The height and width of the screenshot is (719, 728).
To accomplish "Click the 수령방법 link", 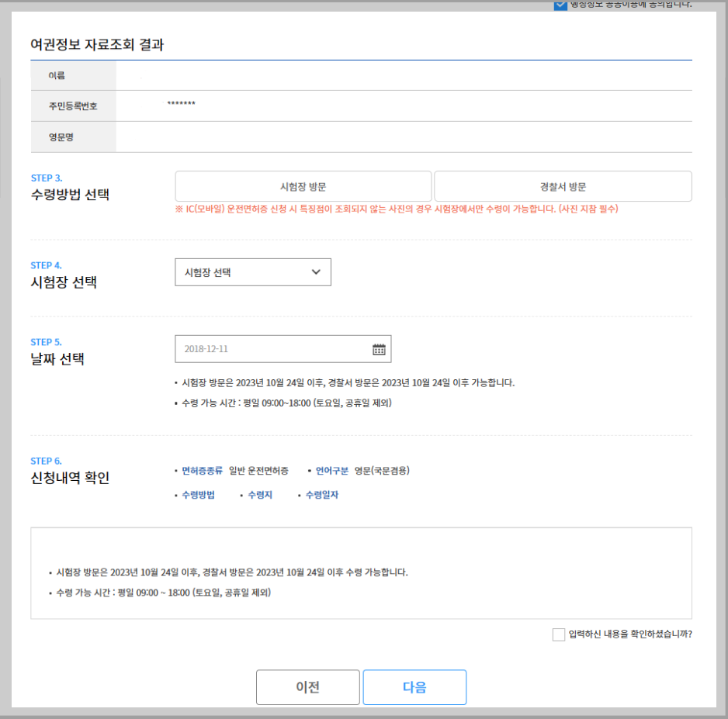I will click(197, 495).
